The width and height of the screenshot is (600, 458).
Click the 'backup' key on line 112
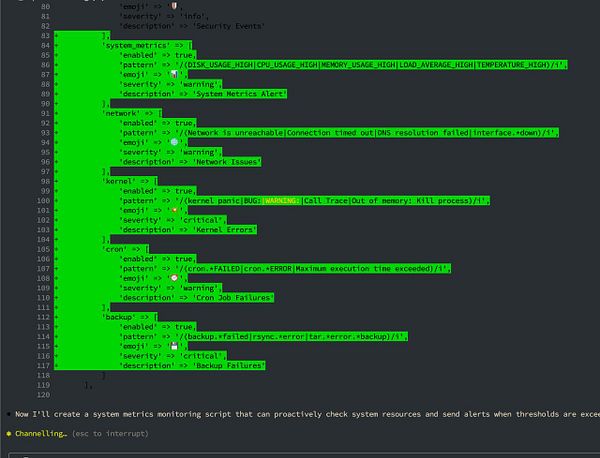119,317
